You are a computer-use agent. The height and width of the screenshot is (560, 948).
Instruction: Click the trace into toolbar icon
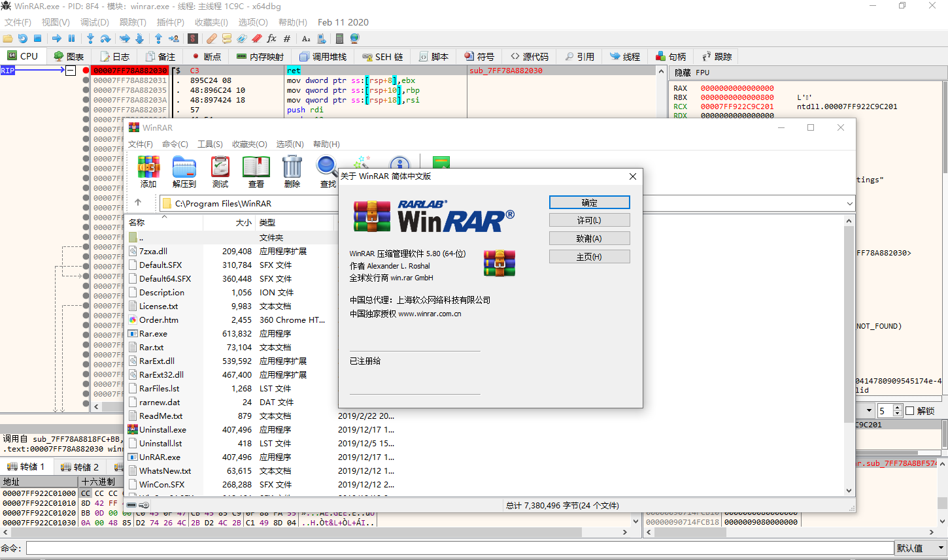(125, 39)
